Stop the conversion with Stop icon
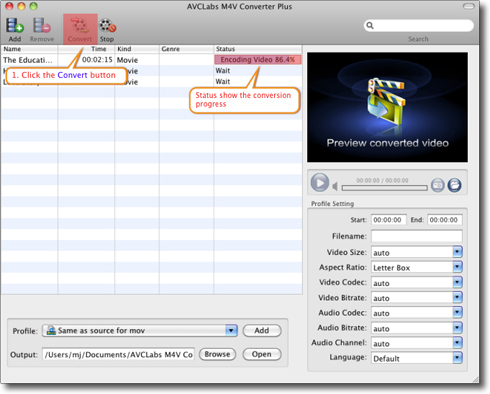 (x=107, y=29)
